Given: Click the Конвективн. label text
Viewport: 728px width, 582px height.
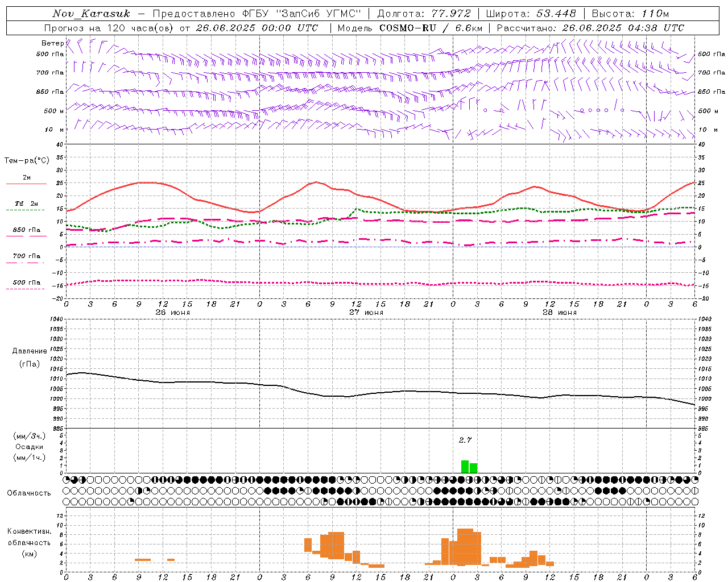Looking at the screenshot, I should pyautogui.click(x=30, y=531).
